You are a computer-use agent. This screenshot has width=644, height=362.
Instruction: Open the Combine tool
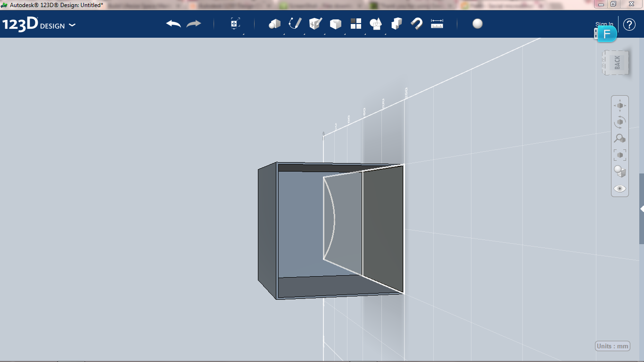click(396, 24)
